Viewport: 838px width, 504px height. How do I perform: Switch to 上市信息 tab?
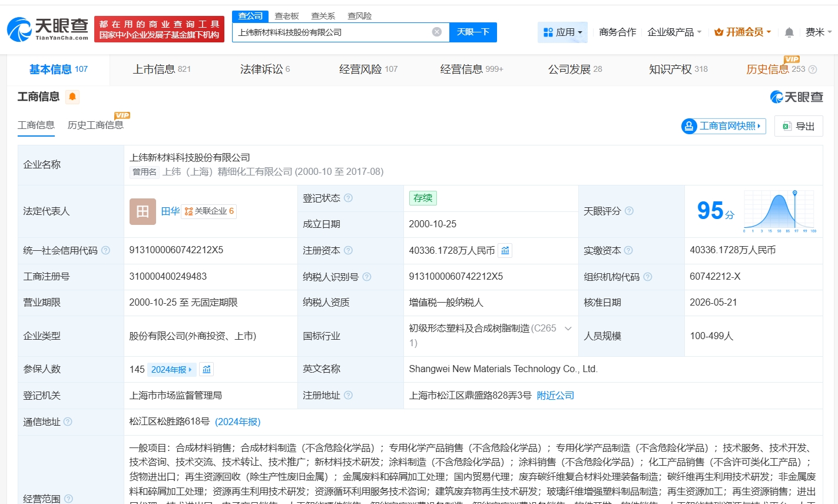click(x=162, y=69)
